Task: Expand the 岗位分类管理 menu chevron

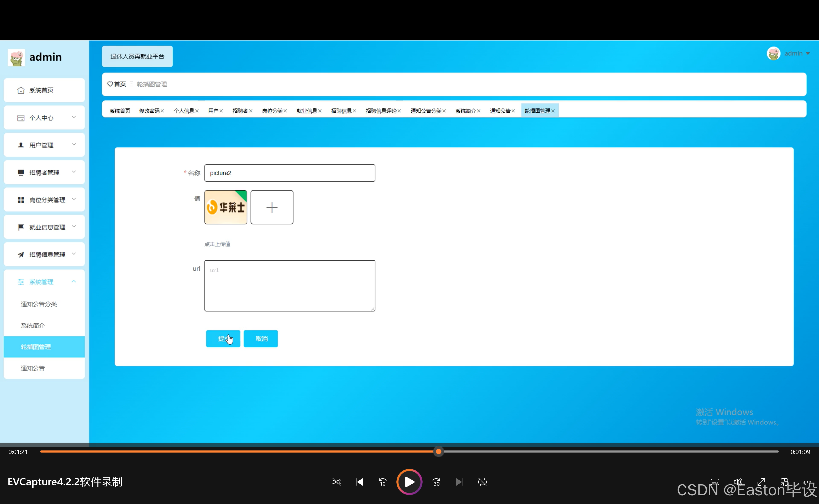Action: 74,199
